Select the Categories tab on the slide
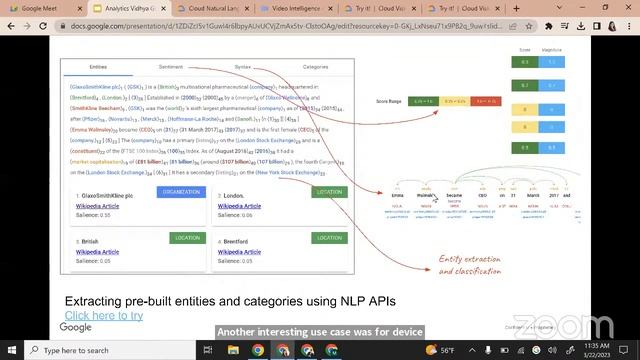This screenshot has width=640, height=360. pyautogui.click(x=315, y=67)
